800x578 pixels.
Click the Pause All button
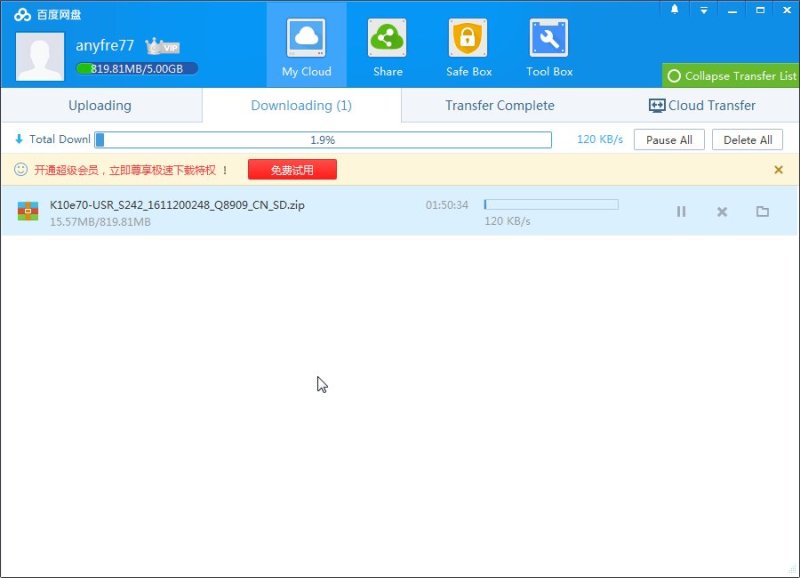[x=669, y=140]
